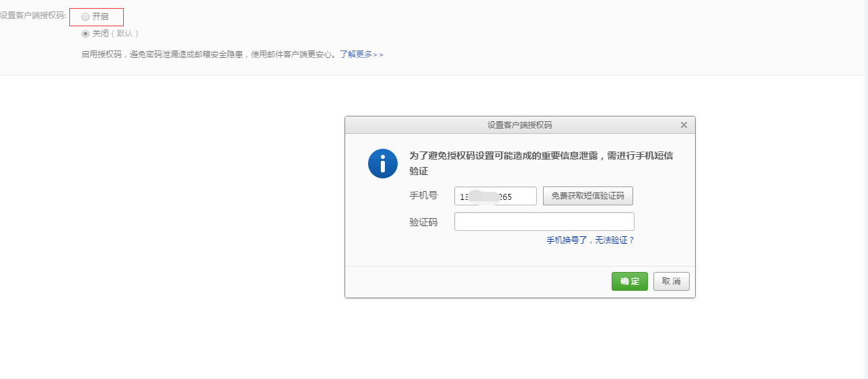The width and height of the screenshot is (868, 379).
Task: Enable the 开启 radio button circle
Action: [85, 16]
